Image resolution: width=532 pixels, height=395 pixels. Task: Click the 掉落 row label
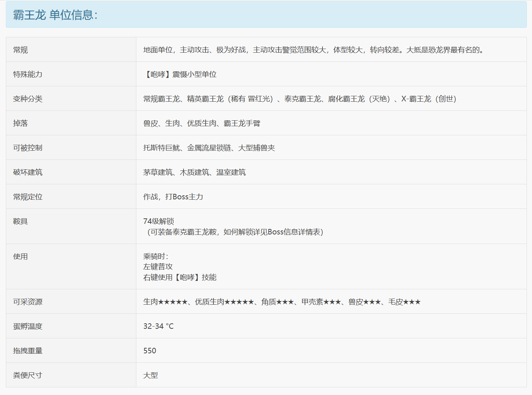(x=20, y=123)
